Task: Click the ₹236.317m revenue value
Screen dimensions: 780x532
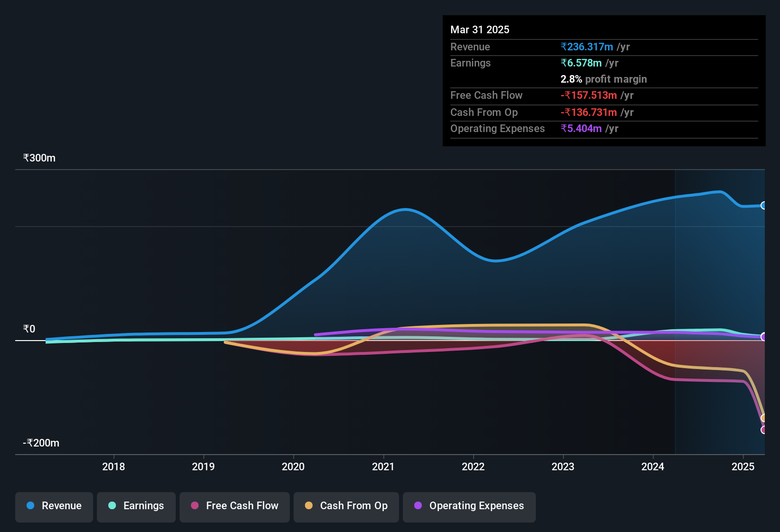Action: (587, 47)
